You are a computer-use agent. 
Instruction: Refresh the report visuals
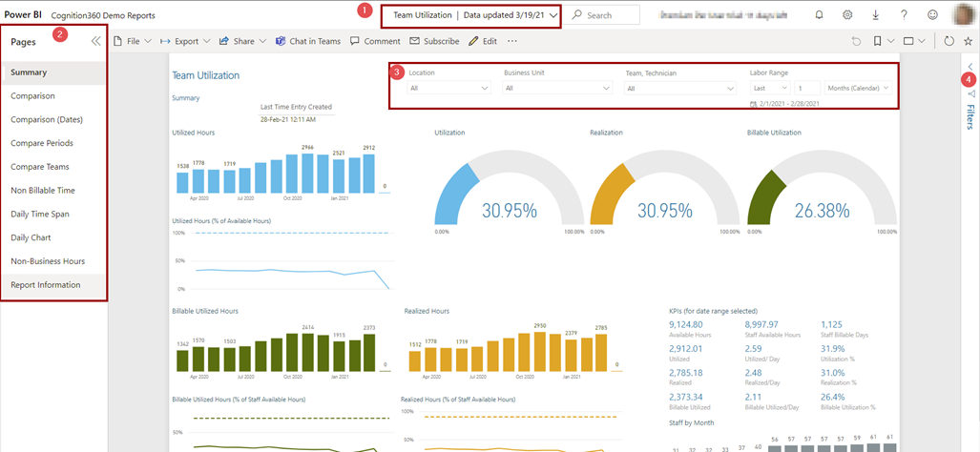[x=949, y=42]
